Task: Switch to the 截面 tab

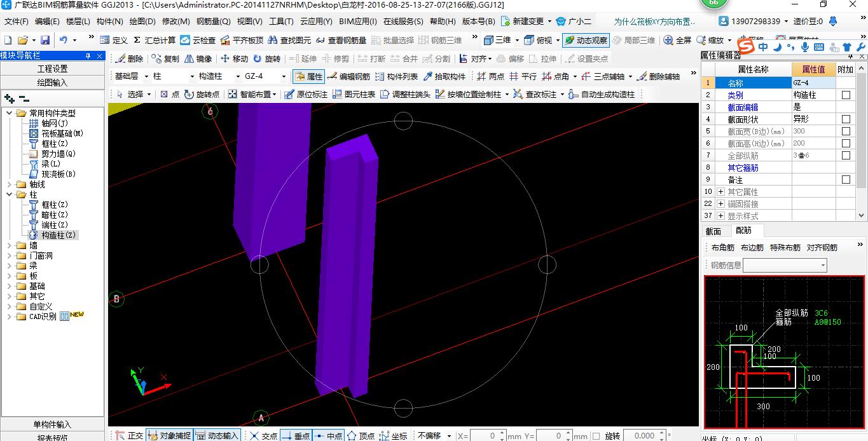Action: [713, 231]
